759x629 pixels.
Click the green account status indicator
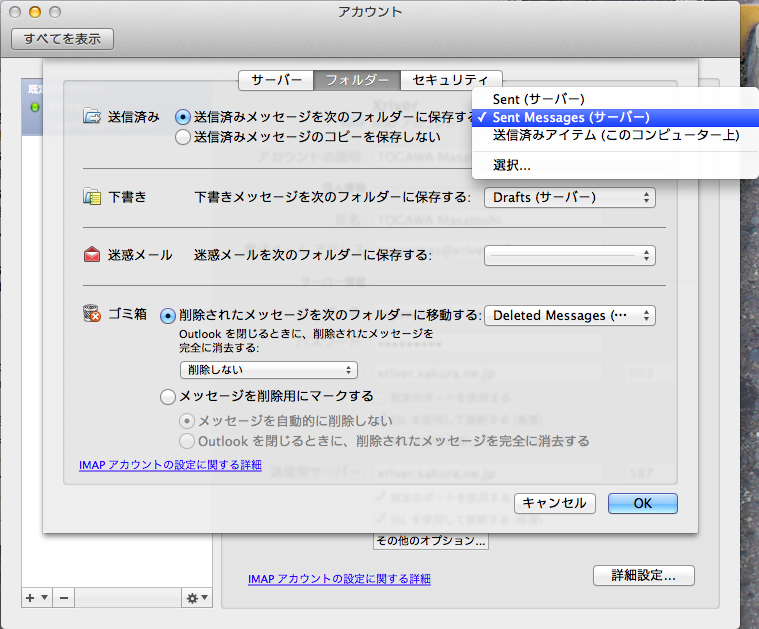pyautogui.click(x=36, y=107)
